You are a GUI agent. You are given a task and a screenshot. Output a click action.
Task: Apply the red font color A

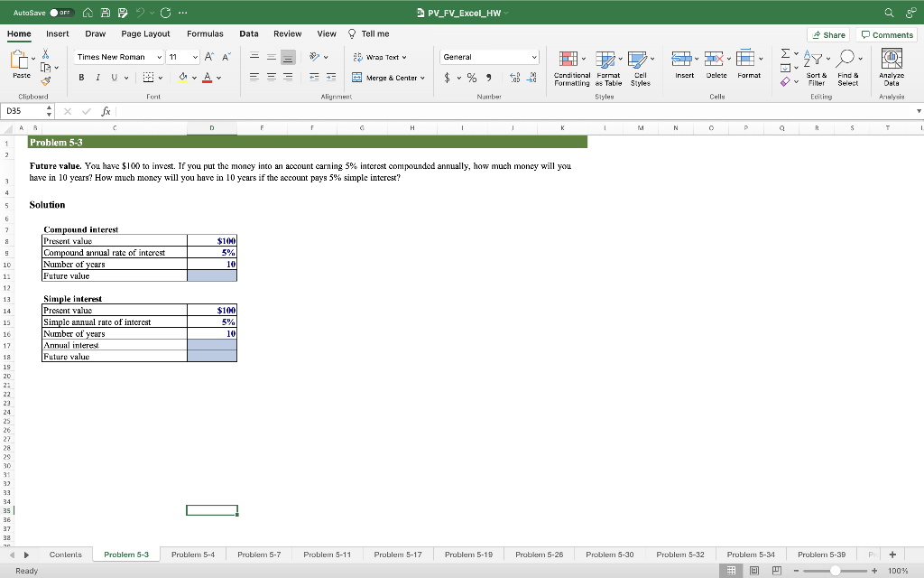tap(207, 78)
